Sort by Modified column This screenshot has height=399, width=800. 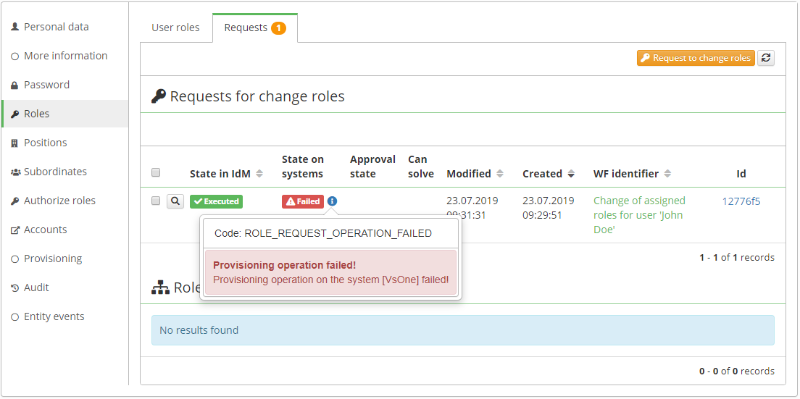[474, 174]
